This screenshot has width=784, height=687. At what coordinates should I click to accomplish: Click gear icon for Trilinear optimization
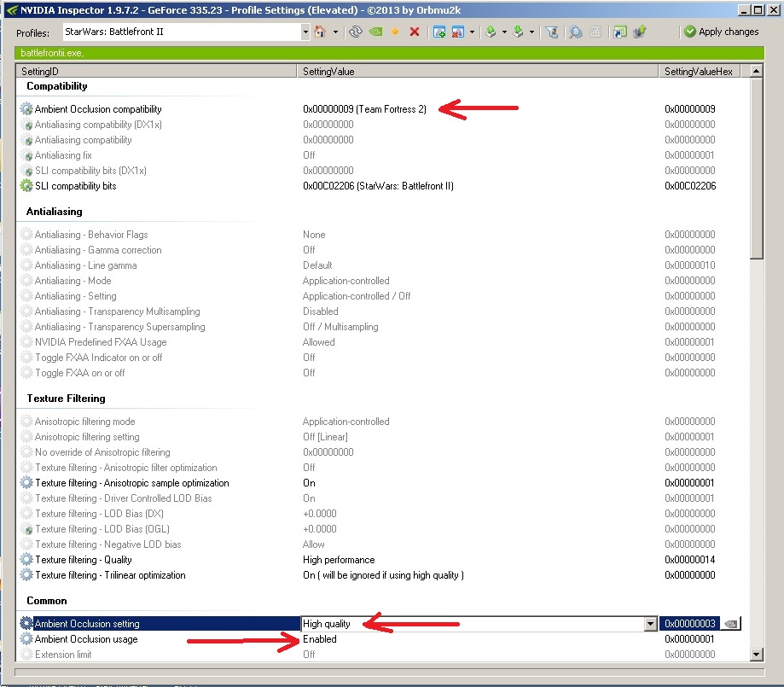[x=26, y=575]
